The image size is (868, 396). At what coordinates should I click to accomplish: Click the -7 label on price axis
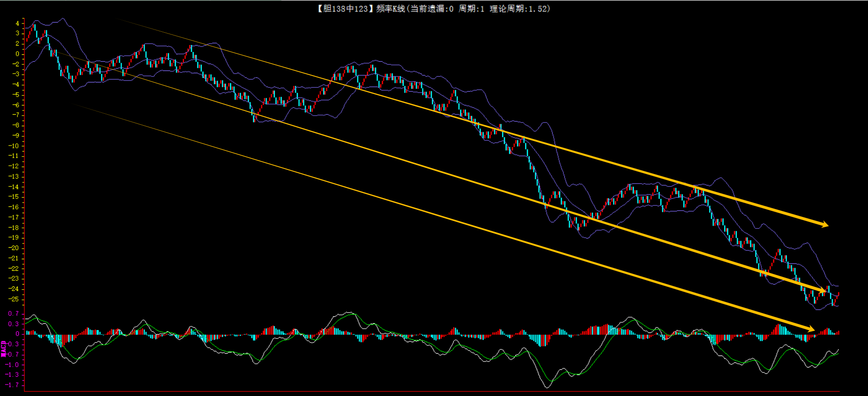click(x=16, y=115)
